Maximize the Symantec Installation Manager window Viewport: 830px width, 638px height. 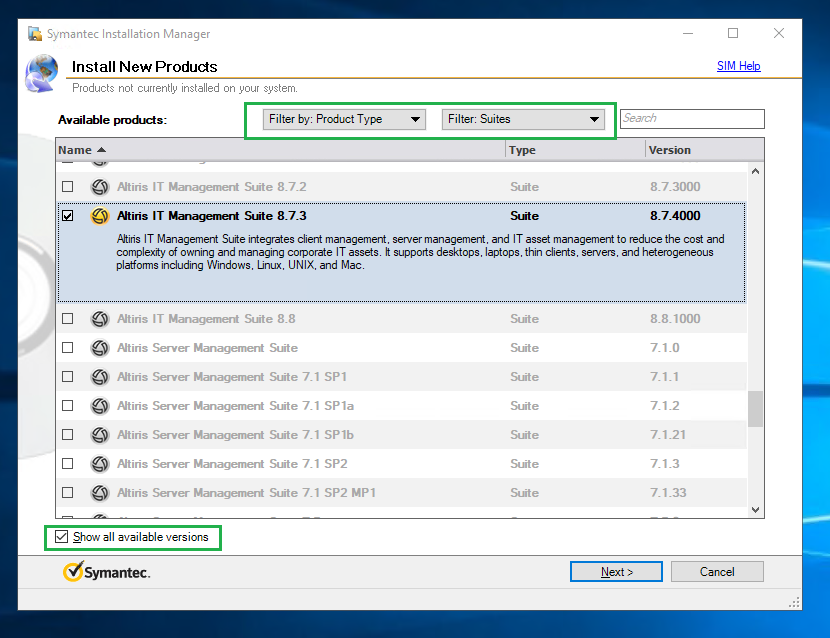pos(733,33)
